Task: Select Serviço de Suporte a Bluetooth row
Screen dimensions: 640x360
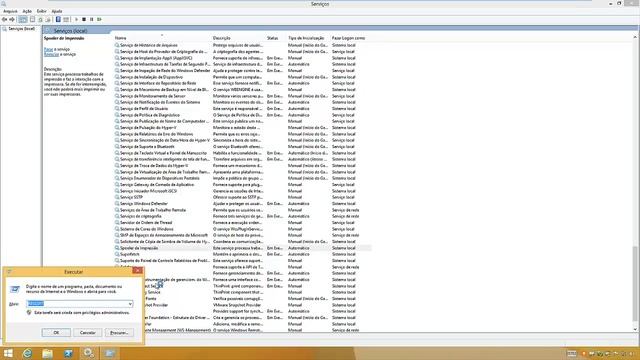Action: 242,147
